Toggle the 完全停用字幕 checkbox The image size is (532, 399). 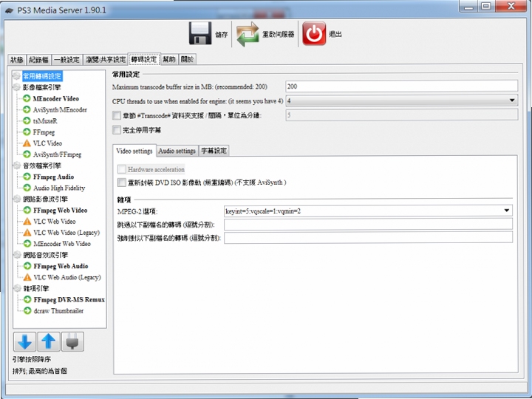tap(117, 130)
